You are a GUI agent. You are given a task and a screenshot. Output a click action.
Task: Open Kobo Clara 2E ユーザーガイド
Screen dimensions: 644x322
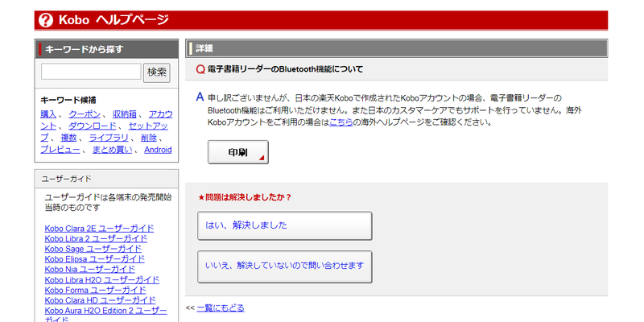coord(99,229)
